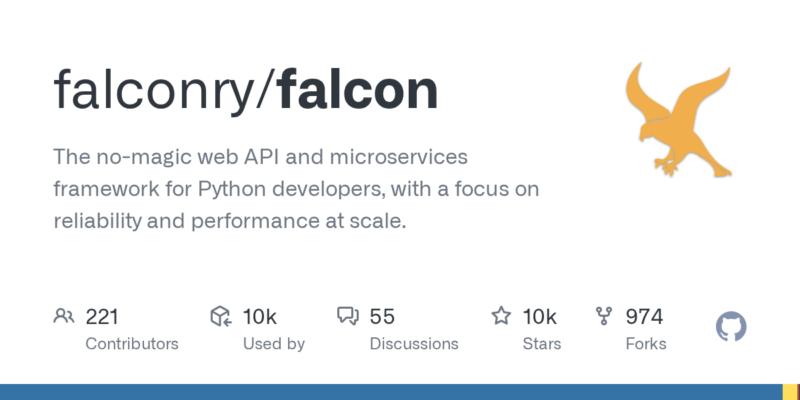Select the Forks label

click(646, 343)
